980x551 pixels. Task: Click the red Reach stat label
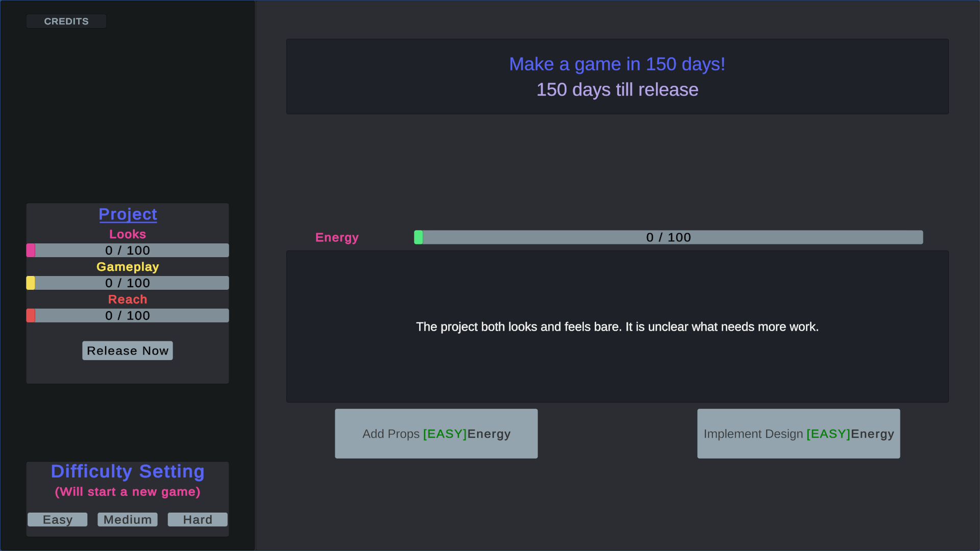(127, 299)
